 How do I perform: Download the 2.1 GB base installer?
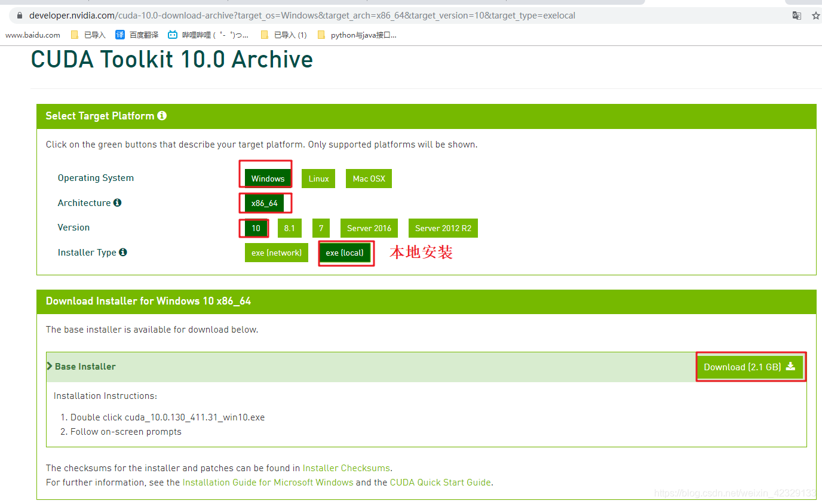(x=750, y=367)
